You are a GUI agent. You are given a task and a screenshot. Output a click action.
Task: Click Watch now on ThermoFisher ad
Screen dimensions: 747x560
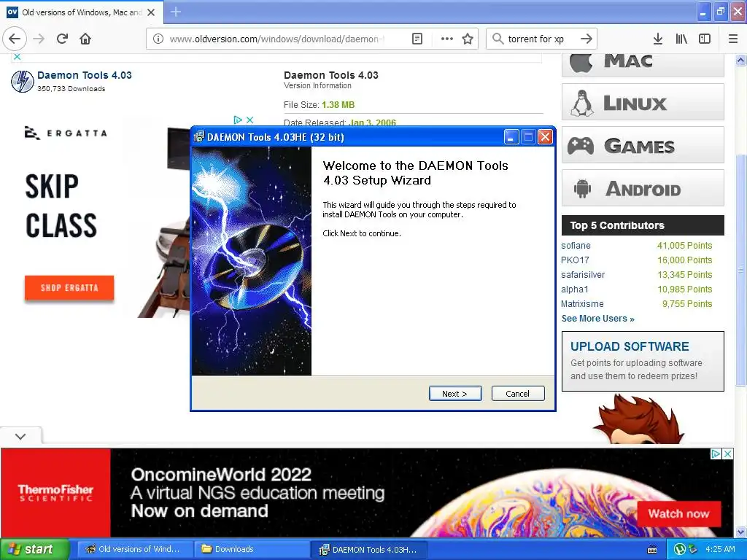678,514
